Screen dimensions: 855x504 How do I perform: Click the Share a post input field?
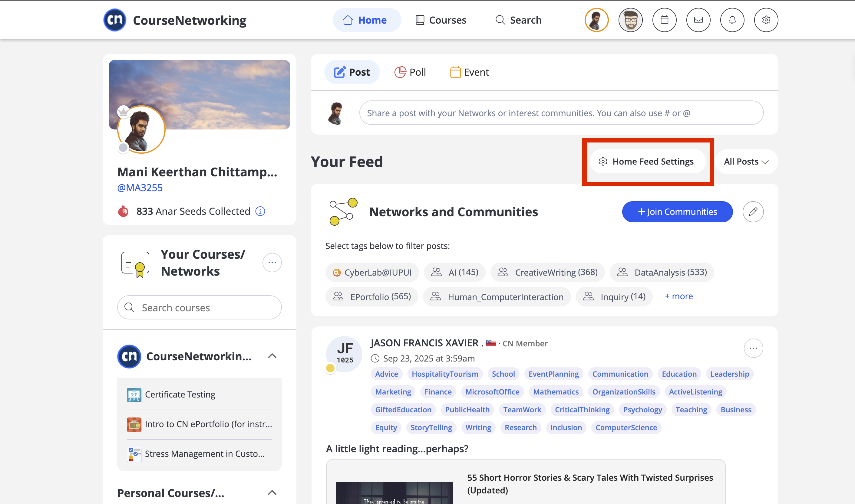(561, 113)
